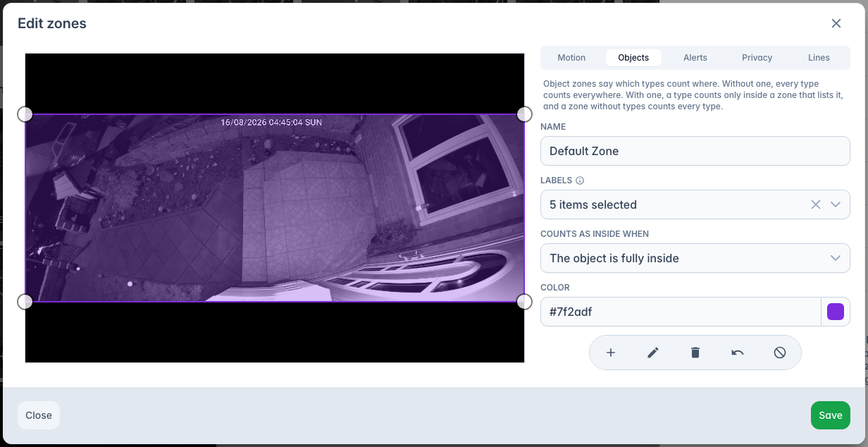Click the circle-slash clear icon

(780, 353)
